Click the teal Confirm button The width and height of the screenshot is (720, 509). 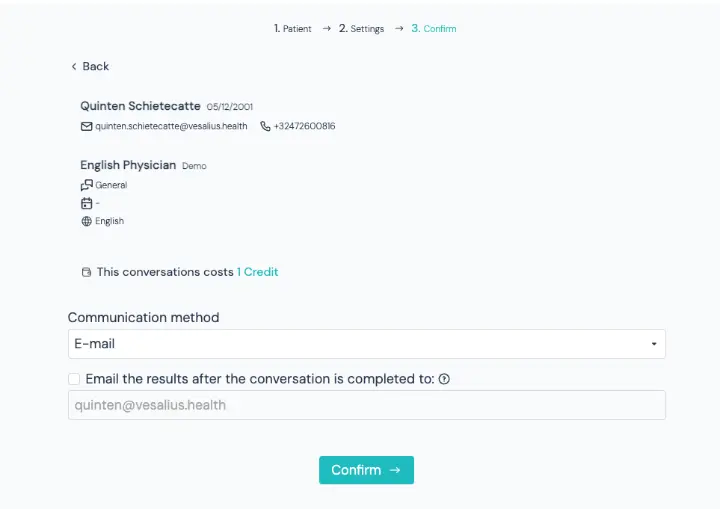[366, 470]
